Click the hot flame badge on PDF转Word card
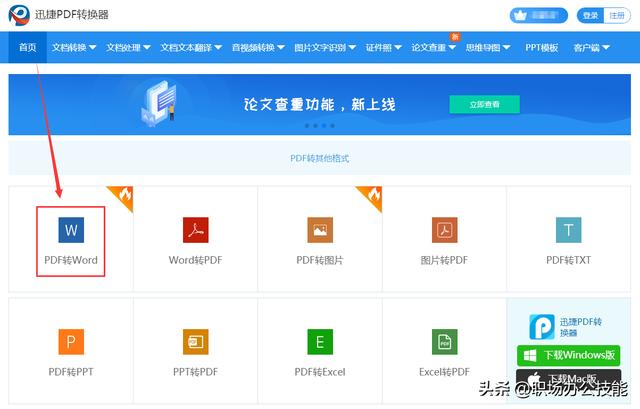The width and height of the screenshot is (640, 409). 123,196
